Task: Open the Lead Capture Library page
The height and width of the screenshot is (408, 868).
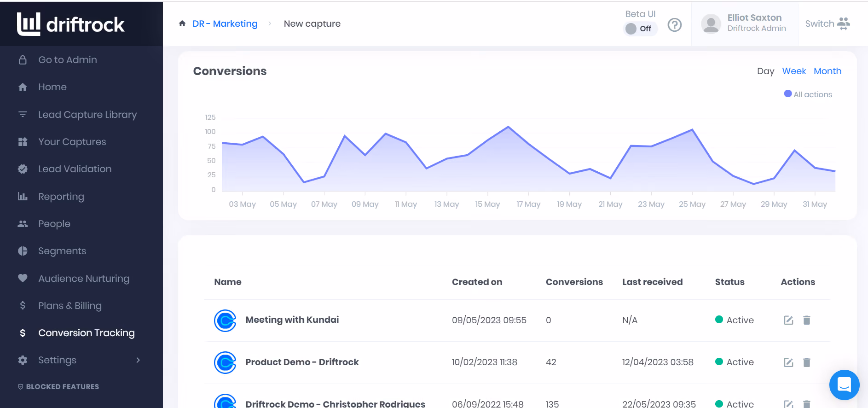Action: pyautogui.click(x=87, y=115)
